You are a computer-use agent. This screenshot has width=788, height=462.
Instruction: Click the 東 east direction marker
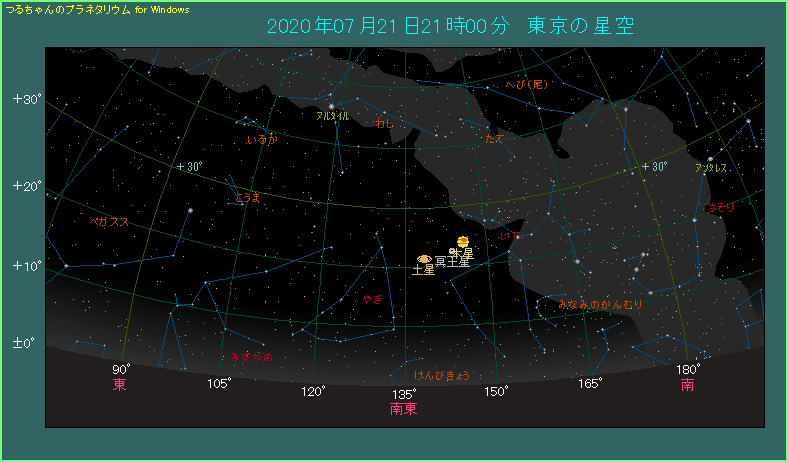pyautogui.click(x=119, y=385)
